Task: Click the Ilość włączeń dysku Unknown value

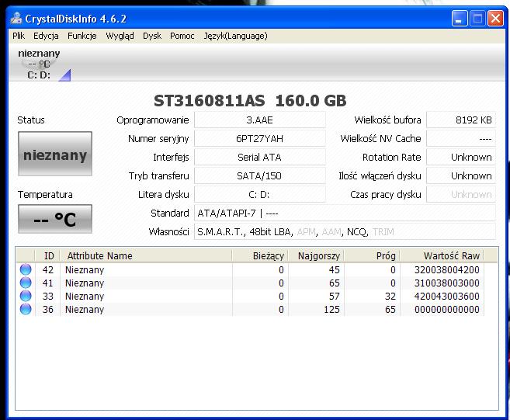Action: 461,176
